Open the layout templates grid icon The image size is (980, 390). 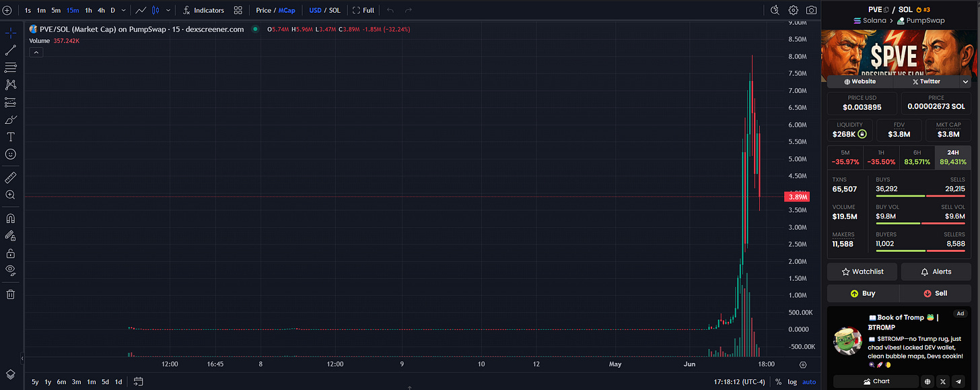238,10
